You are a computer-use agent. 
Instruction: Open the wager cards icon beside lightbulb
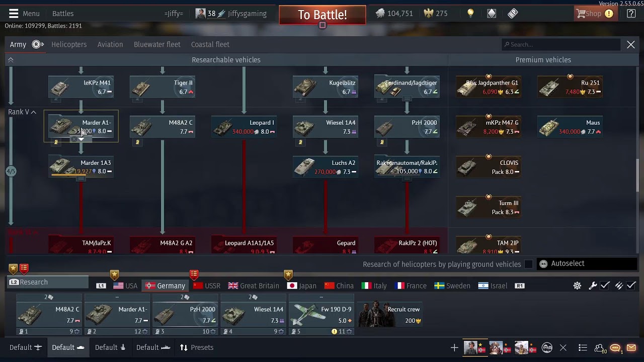[x=492, y=14]
